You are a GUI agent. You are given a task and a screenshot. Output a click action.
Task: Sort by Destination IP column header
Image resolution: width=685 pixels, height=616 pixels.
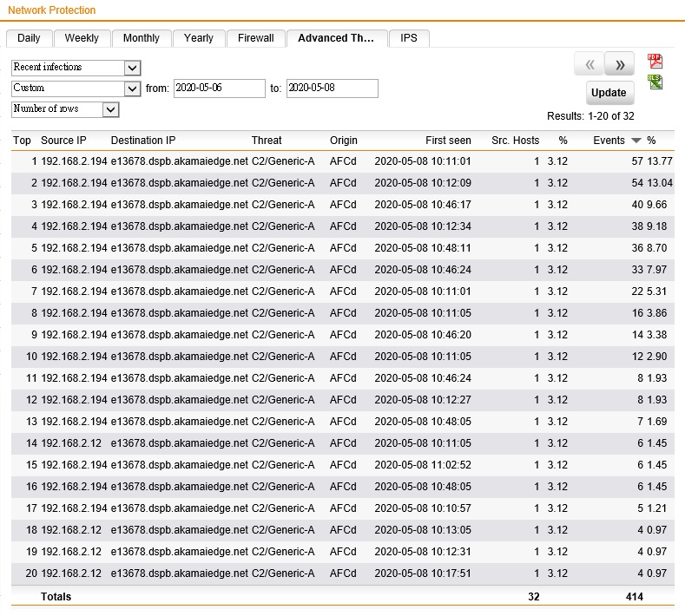click(x=143, y=141)
